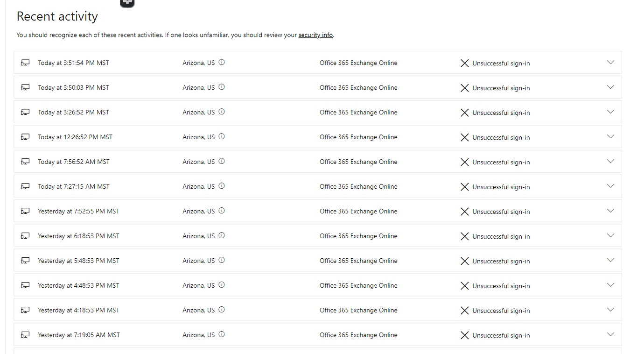Viewport: 644px width, 354px height.
Task: Open the location info icon for the 7:56 AM activity
Action: click(222, 160)
